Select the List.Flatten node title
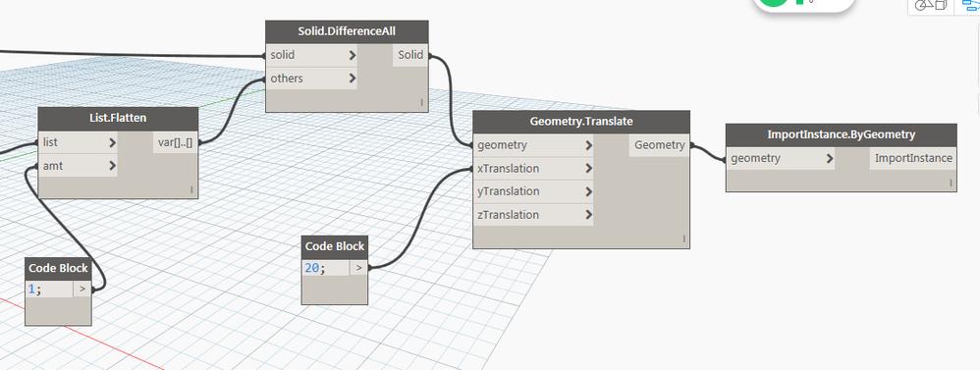Viewport: 980px width, 370px height. [118, 118]
